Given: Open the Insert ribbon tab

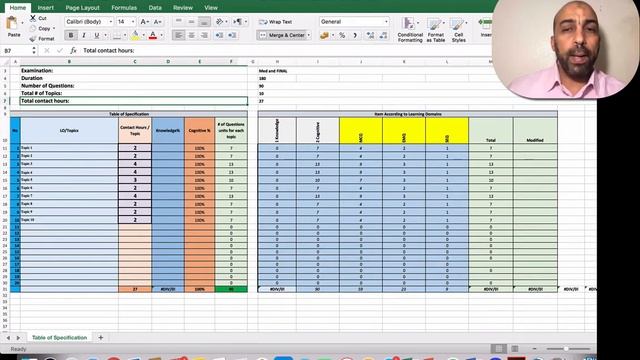Looking at the screenshot, I should (x=45, y=8).
